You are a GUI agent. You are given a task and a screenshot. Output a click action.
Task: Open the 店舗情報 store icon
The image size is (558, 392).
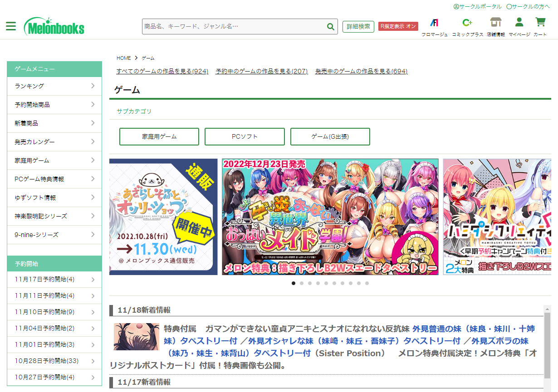[495, 23]
